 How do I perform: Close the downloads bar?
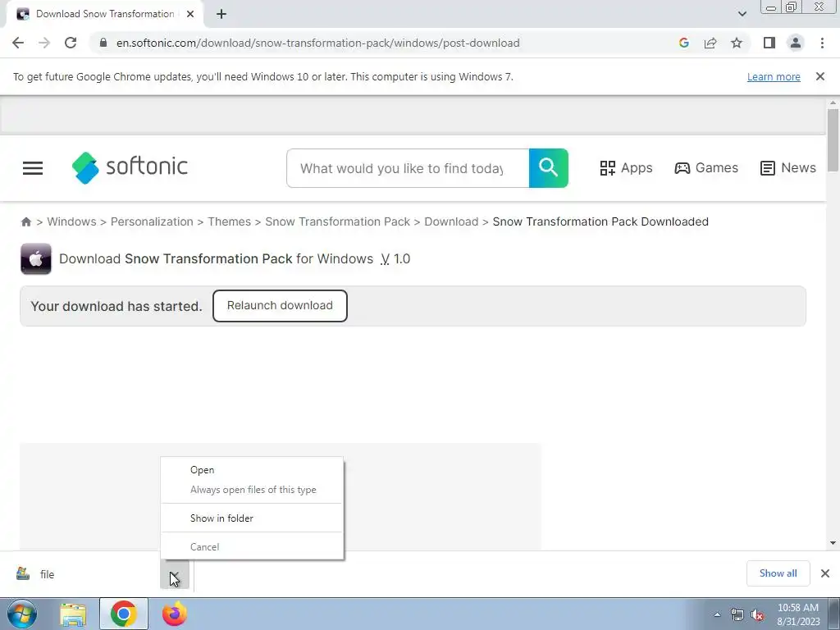pos(825,573)
